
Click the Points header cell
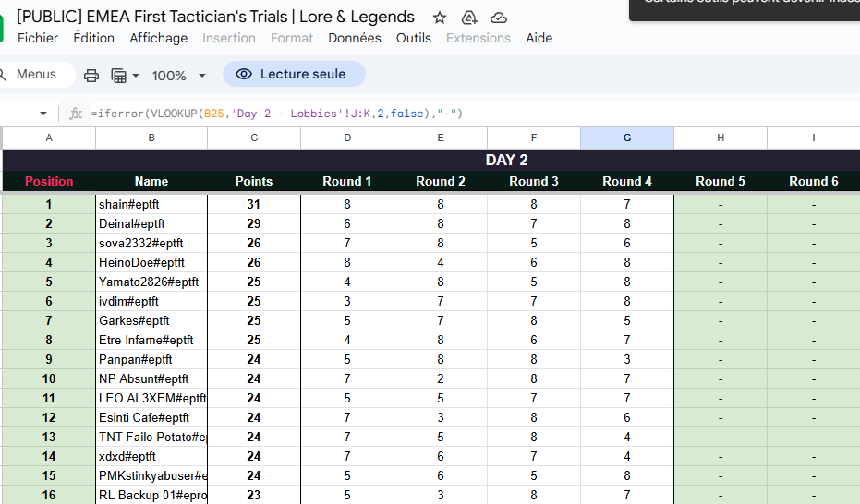[254, 181]
